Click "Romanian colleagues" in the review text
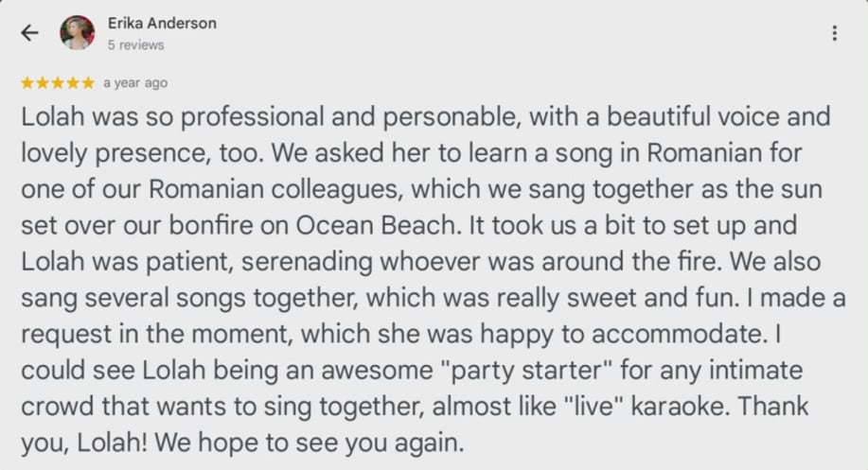868x470 pixels. coord(274,190)
